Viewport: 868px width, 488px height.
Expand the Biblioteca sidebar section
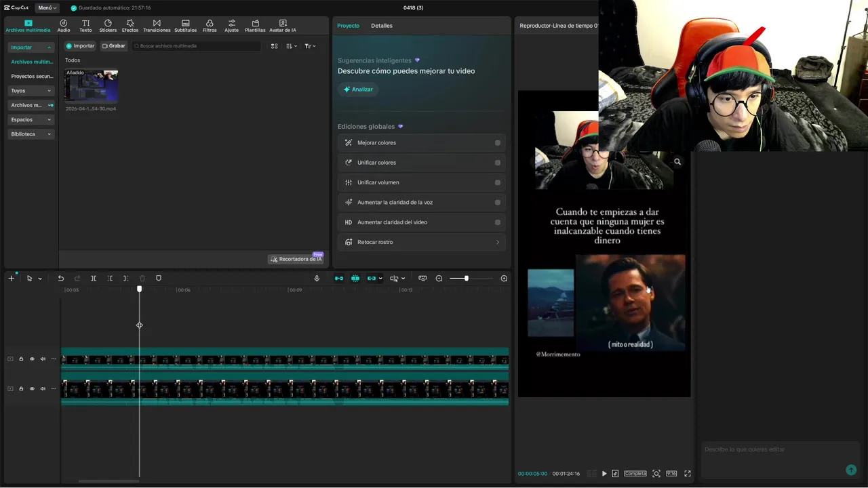click(31, 134)
